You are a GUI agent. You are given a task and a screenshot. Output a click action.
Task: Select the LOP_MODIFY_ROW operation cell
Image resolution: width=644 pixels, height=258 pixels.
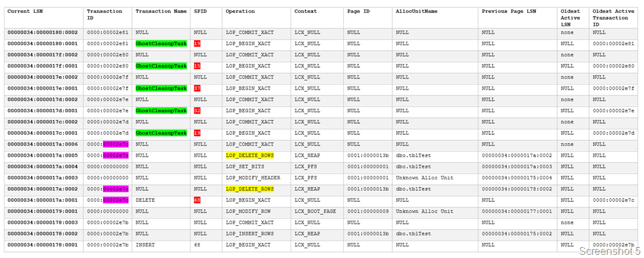coord(249,212)
